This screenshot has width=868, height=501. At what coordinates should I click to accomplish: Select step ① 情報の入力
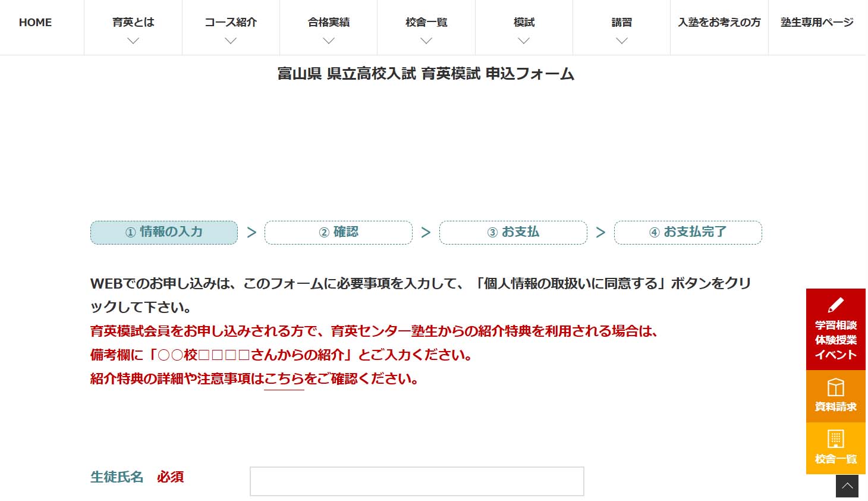pyautogui.click(x=164, y=232)
